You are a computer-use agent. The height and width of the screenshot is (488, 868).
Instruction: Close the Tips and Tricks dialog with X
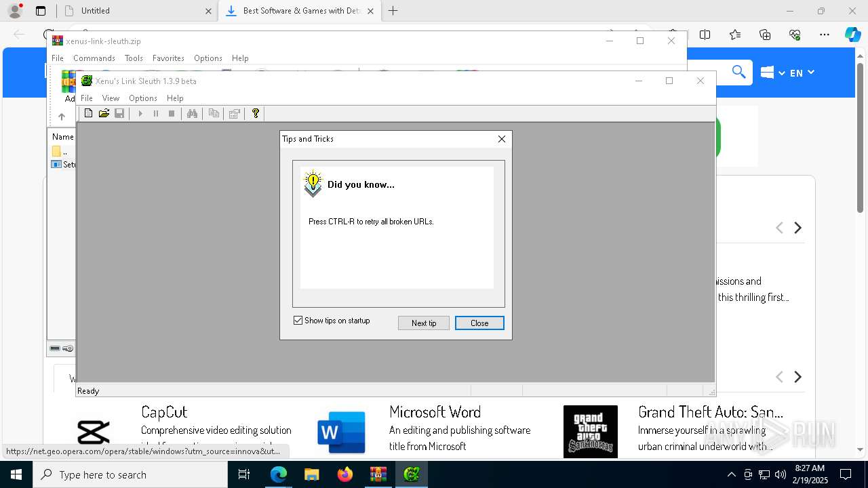point(502,139)
